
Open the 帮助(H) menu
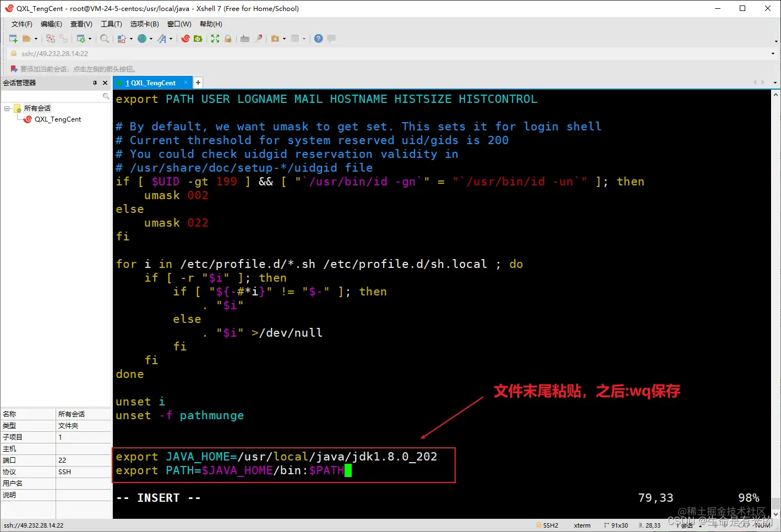[211, 24]
